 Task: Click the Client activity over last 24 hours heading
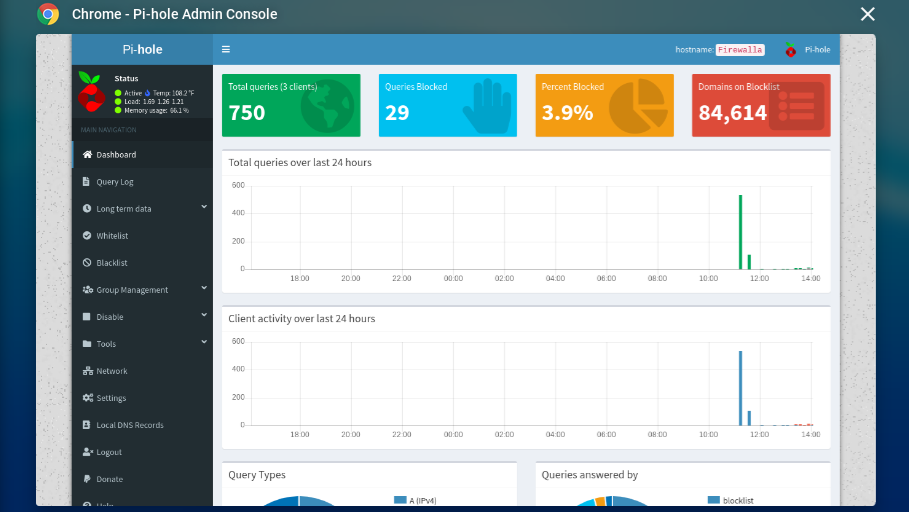pos(301,318)
